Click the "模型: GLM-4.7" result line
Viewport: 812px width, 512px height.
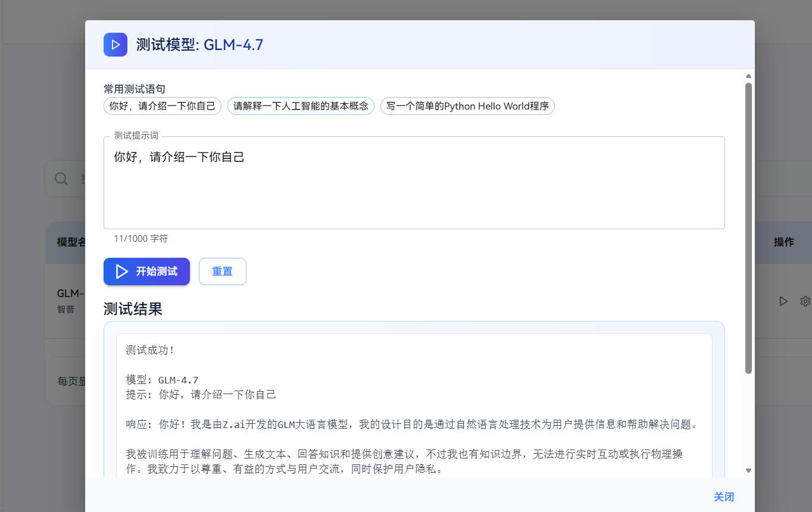point(162,380)
